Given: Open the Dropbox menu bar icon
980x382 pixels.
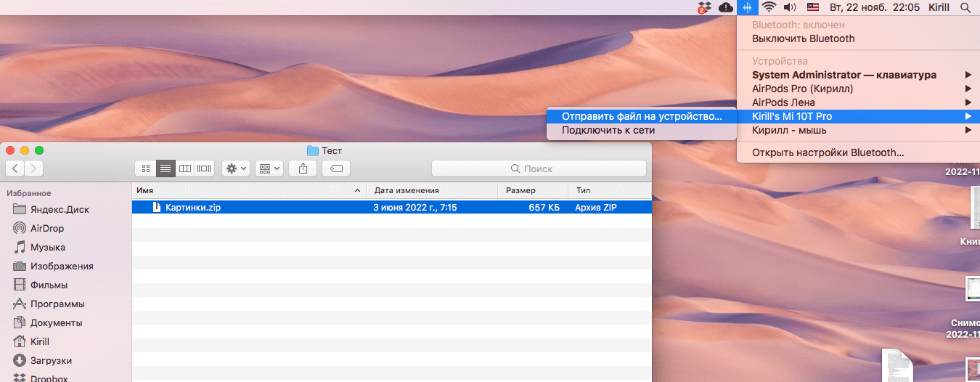Looking at the screenshot, I should click(x=703, y=7).
